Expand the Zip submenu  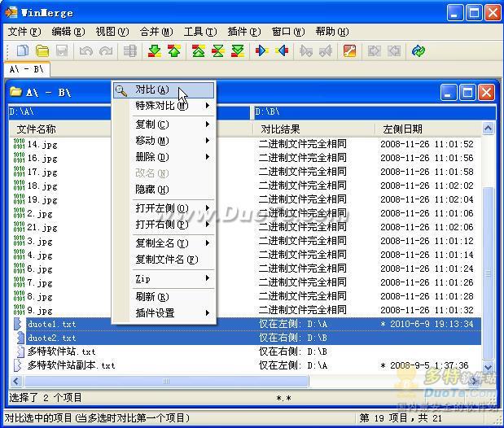coord(164,278)
